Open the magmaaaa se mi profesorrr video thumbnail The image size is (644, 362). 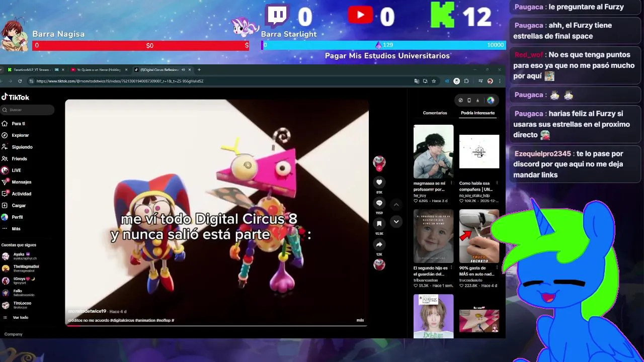(433, 151)
